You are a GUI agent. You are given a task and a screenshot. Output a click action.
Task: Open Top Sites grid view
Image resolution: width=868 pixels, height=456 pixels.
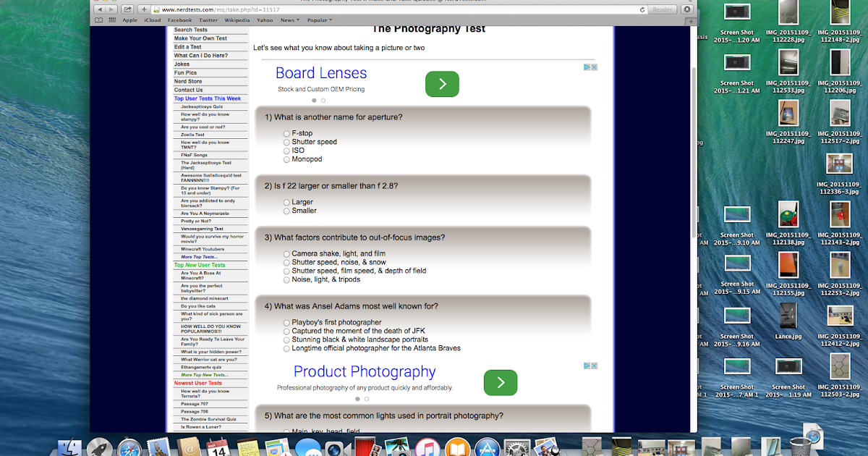[111, 20]
